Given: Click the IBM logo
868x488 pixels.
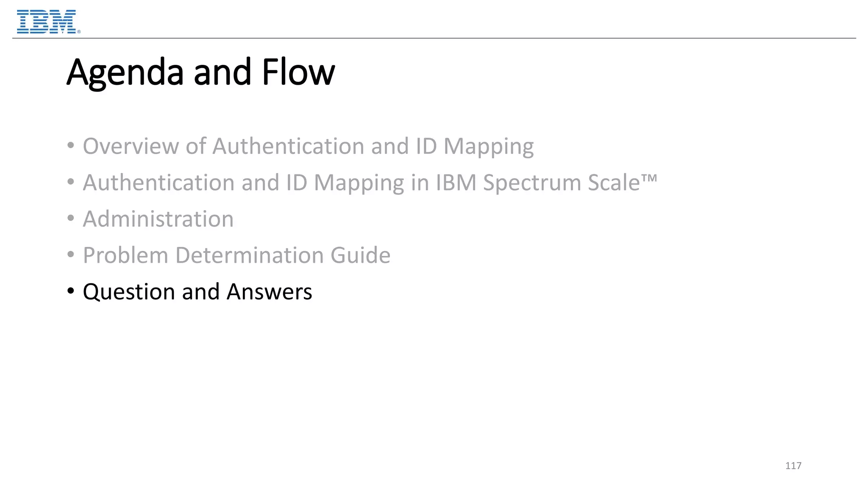Looking at the screenshot, I should pos(46,22).
